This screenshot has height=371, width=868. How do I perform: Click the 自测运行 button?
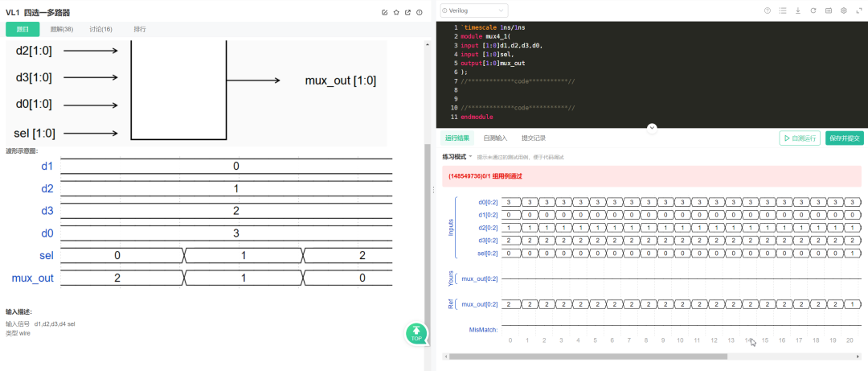coord(800,138)
